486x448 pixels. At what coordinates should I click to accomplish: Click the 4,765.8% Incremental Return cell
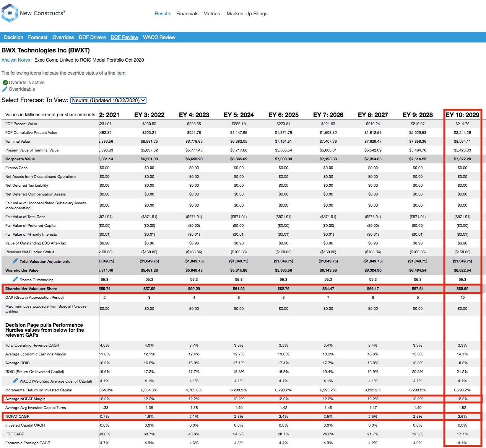[x=194, y=390]
